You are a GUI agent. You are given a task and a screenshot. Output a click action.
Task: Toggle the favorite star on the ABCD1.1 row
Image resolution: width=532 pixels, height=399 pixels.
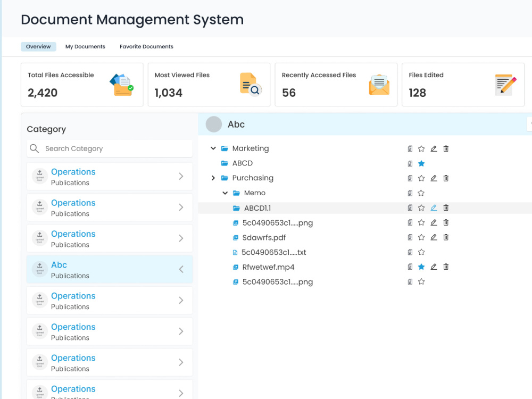pos(421,207)
